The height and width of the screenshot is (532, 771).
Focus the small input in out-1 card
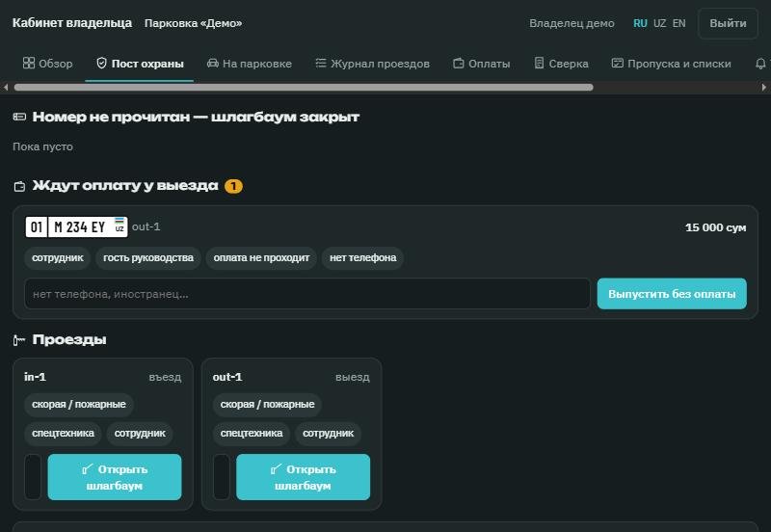coord(222,477)
